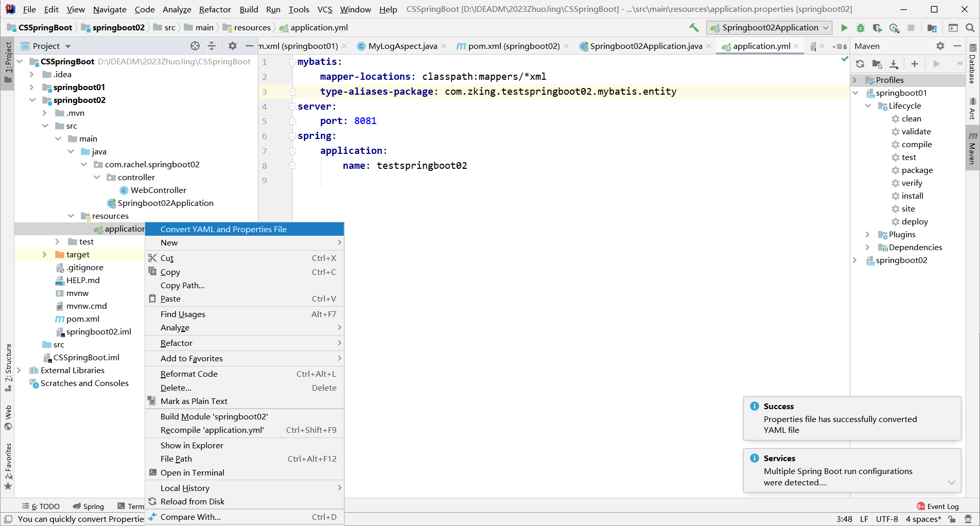Viewport: 980px width, 526px height.
Task: Expand Maven Profiles node
Action: point(855,80)
